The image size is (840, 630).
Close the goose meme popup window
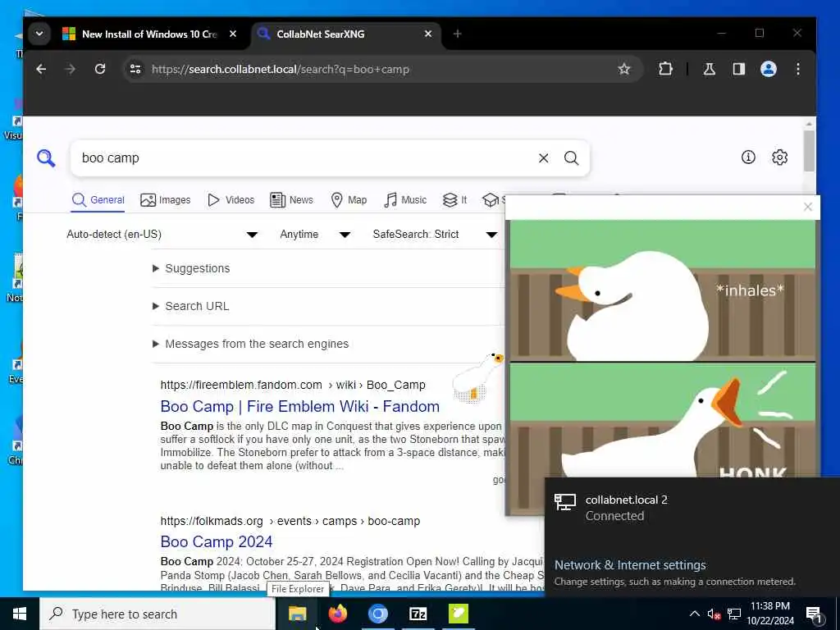(x=808, y=207)
